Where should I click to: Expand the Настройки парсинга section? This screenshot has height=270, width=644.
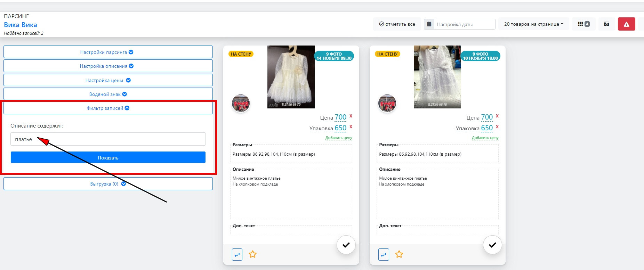(108, 52)
